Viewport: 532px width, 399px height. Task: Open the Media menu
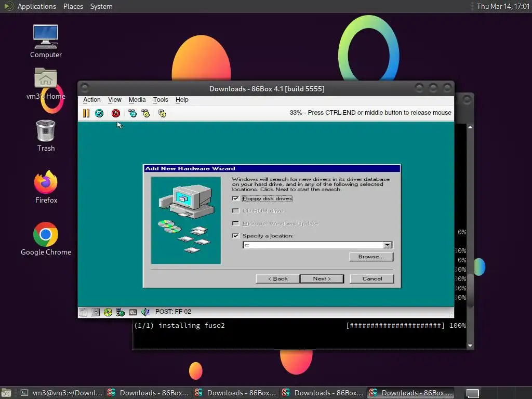pyautogui.click(x=137, y=100)
